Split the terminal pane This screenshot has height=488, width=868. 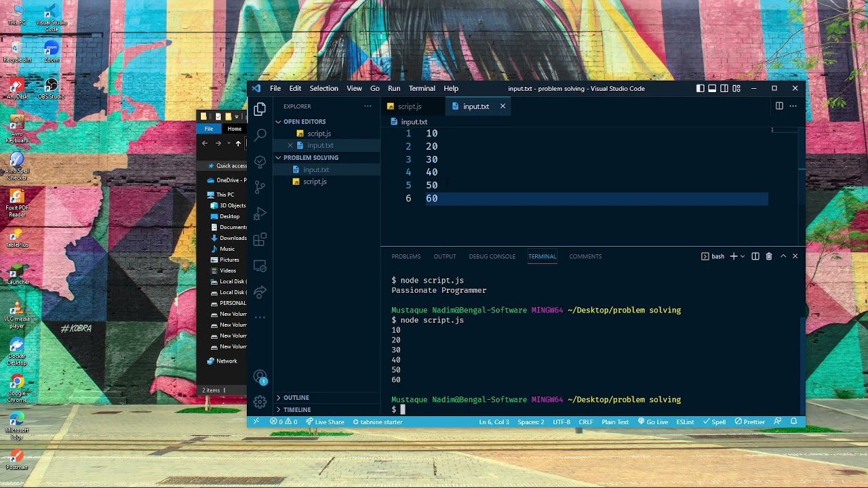(755, 256)
